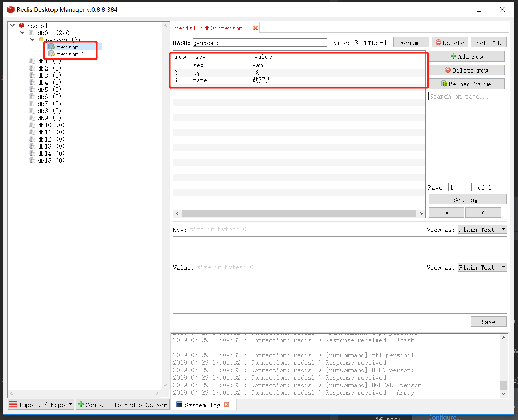This screenshot has width=518, height=420.
Task: Click the db4 database icon
Action: (x=32, y=82)
